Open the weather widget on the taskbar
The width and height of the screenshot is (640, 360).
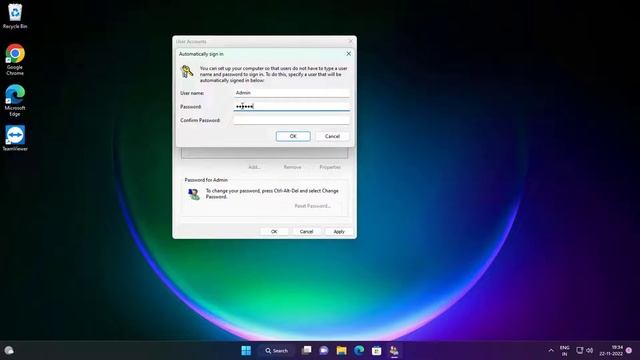9,351
